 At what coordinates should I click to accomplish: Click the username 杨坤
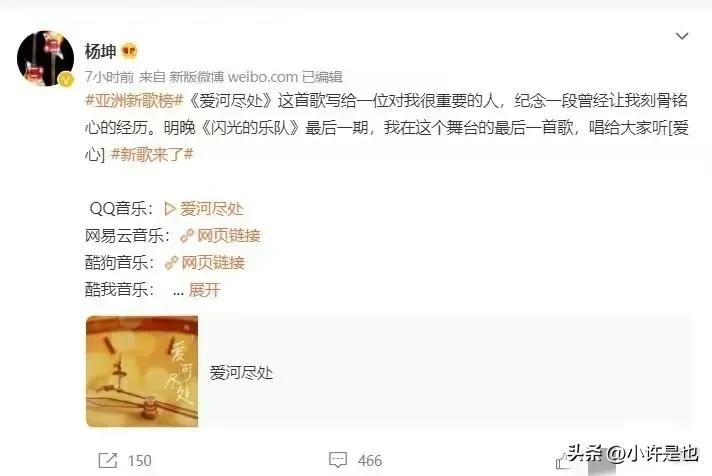[100, 51]
